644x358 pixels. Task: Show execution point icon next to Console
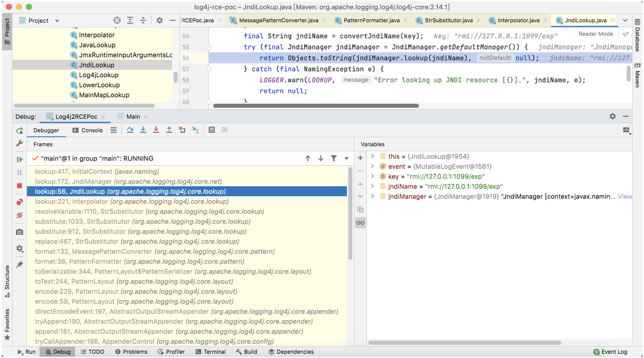click(114, 130)
